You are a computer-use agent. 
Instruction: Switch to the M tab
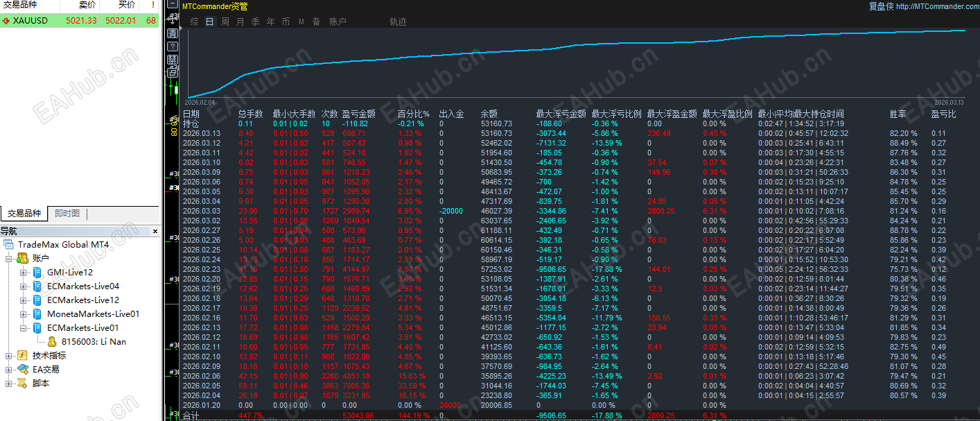point(301,22)
